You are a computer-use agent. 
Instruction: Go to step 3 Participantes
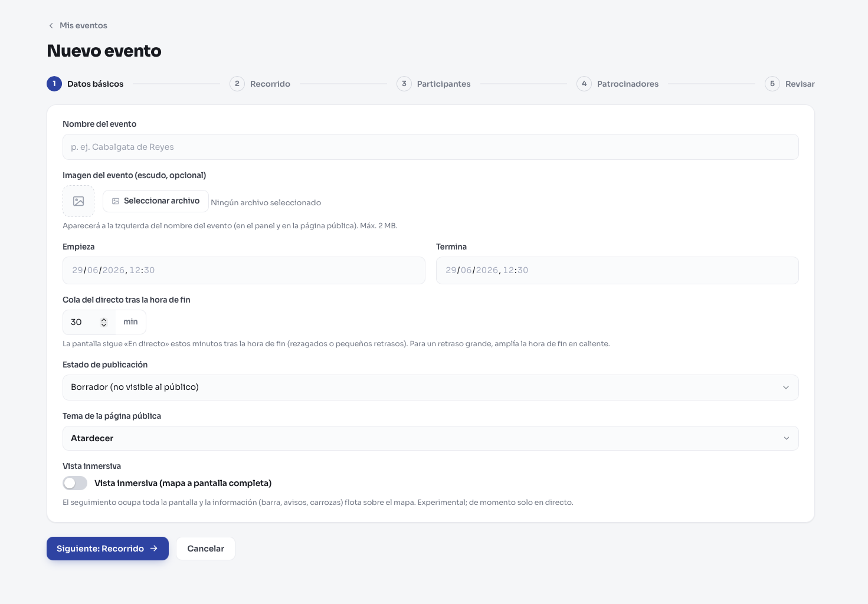(434, 84)
